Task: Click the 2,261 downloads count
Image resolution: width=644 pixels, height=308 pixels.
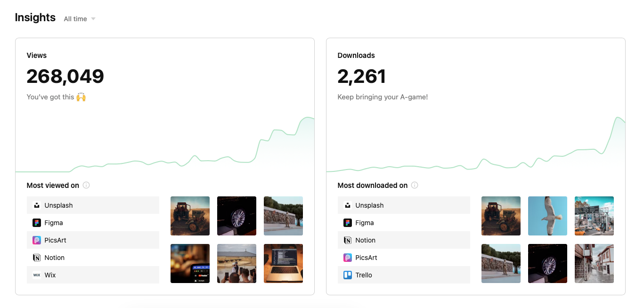Action: (x=362, y=76)
